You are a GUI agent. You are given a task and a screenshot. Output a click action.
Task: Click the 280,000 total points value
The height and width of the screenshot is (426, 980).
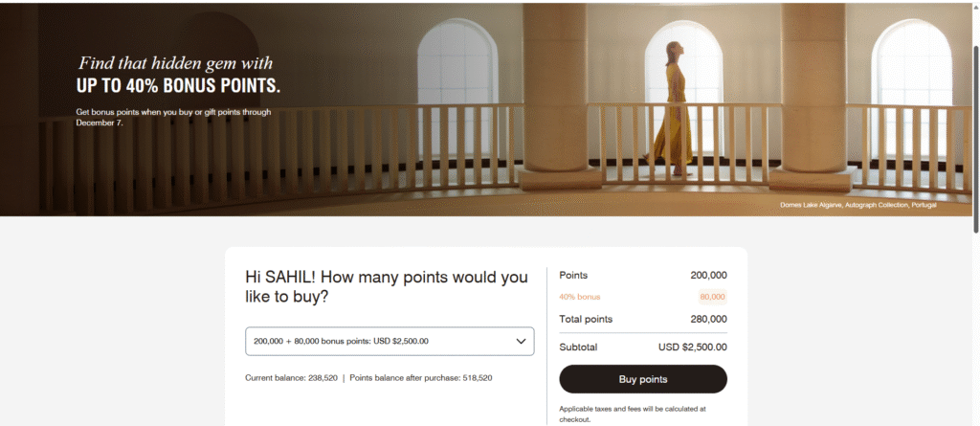click(708, 319)
